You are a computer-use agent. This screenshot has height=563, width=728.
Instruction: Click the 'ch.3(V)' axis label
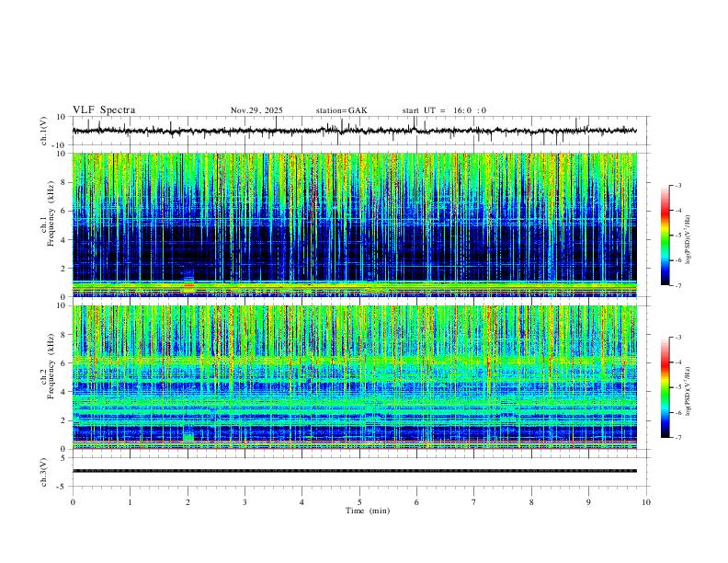tap(44, 473)
